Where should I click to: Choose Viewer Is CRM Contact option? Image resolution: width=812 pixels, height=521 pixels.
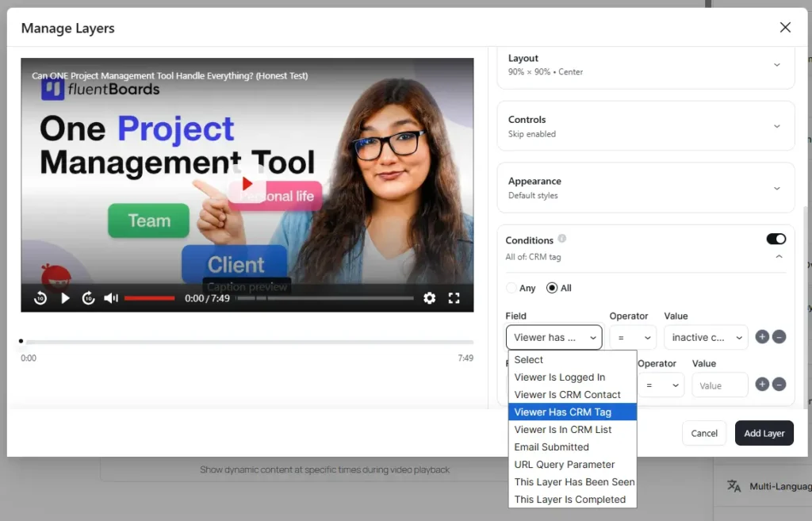(573, 395)
